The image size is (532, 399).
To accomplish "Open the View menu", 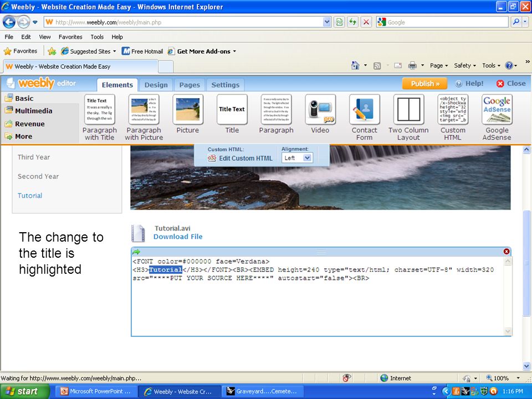I will tap(45, 37).
